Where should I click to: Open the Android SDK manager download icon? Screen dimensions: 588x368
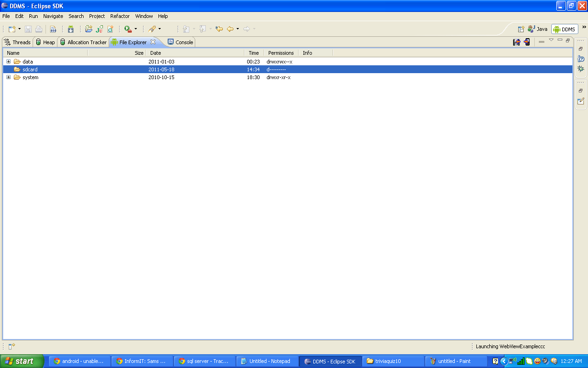pyautogui.click(x=71, y=29)
